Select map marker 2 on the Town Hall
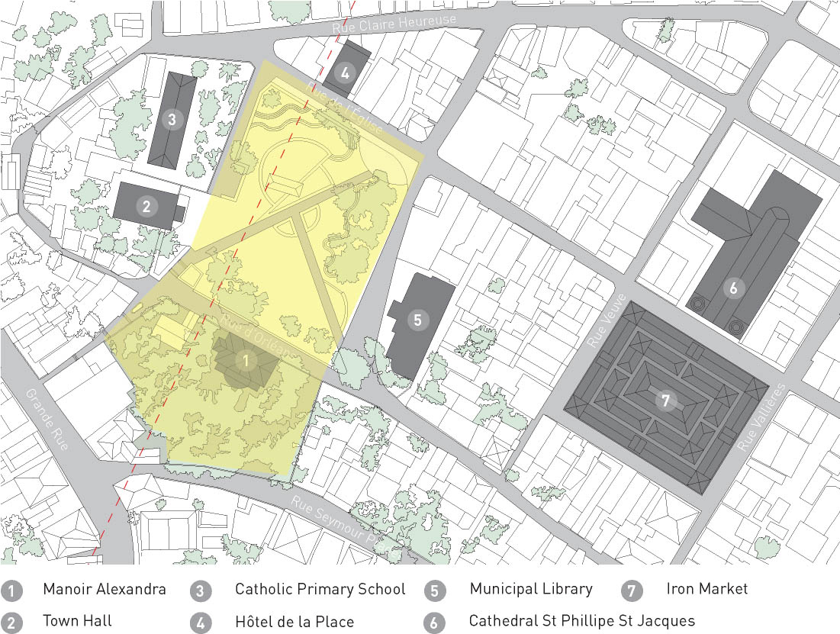This screenshot has width=840, height=634. tap(146, 205)
